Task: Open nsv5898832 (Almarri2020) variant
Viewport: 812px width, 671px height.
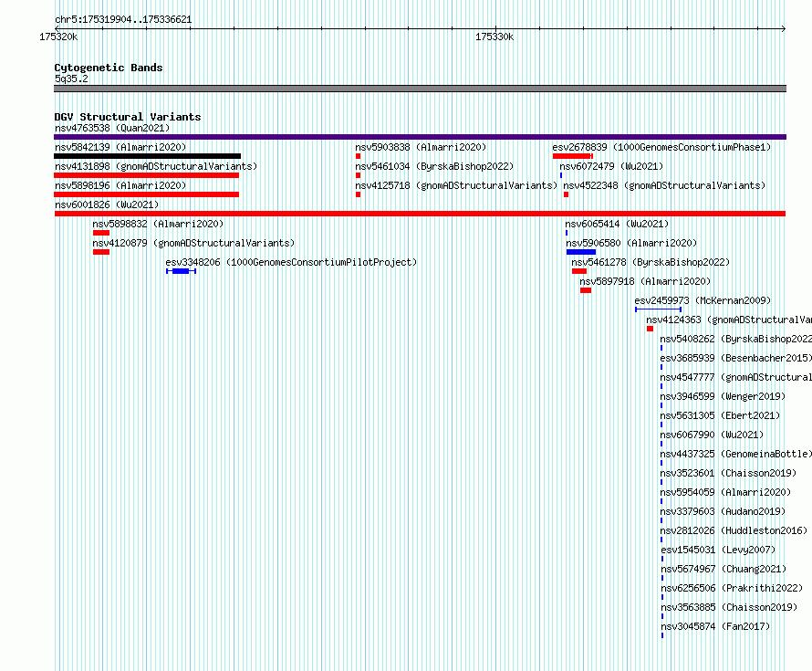Action: click(x=158, y=224)
